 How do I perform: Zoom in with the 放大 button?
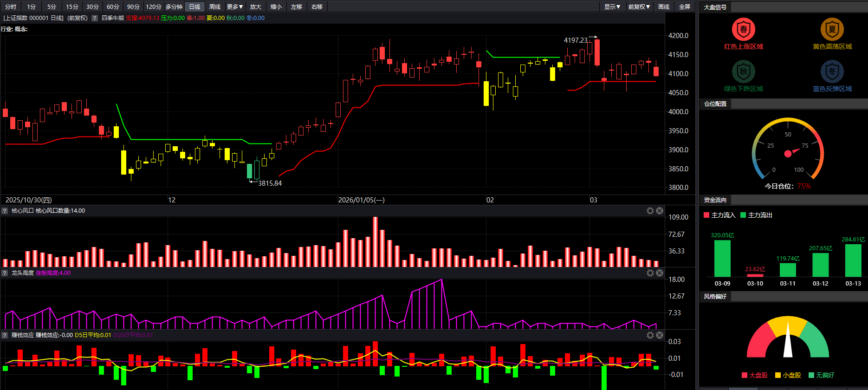pyautogui.click(x=256, y=6)
